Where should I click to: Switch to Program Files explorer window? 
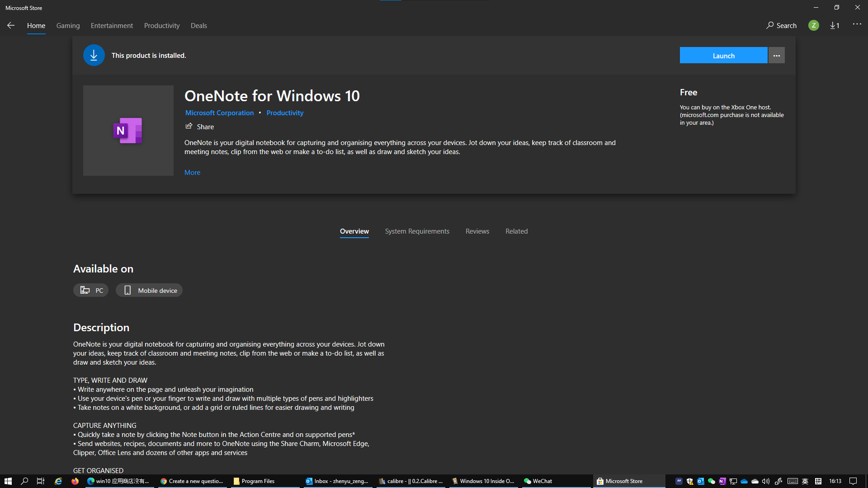pyautogui.click(x=264, y=481)
